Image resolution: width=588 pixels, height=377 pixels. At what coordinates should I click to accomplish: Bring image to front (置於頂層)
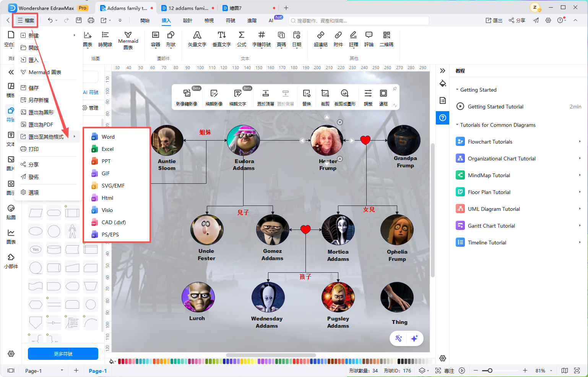pyautogui.click(x=265, y=97)
